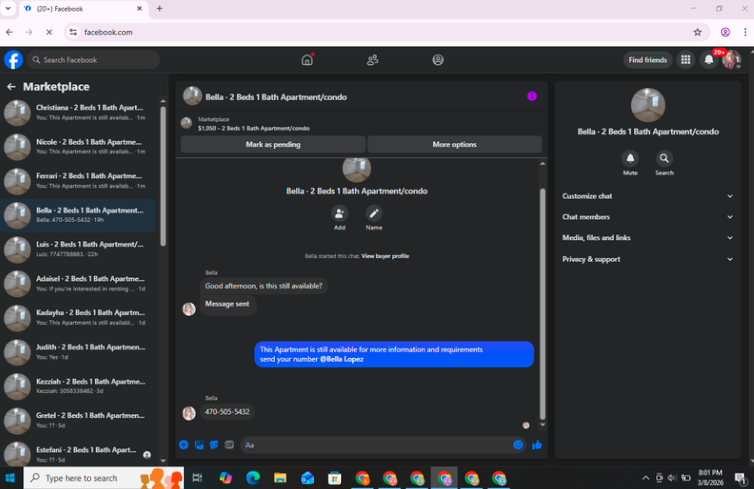Open the profile circle icon in top navigation
754x489 pixels.
pos(438,60)
